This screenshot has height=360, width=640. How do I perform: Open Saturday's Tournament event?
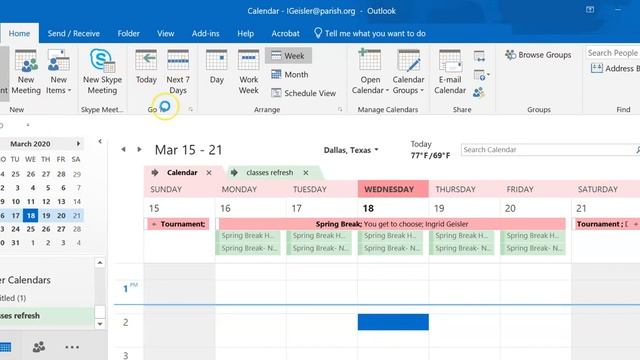pyautogui.click(x=607, y=224)
